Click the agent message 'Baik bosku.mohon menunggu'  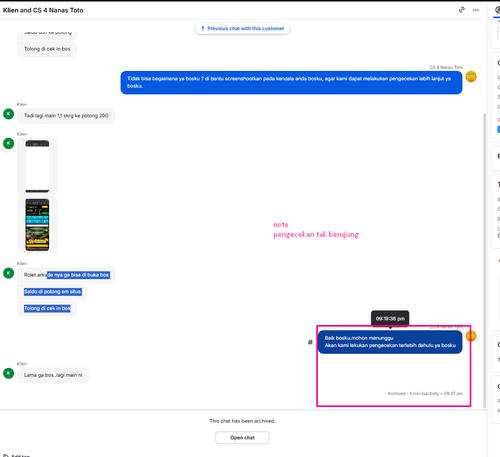pos(390,342)
